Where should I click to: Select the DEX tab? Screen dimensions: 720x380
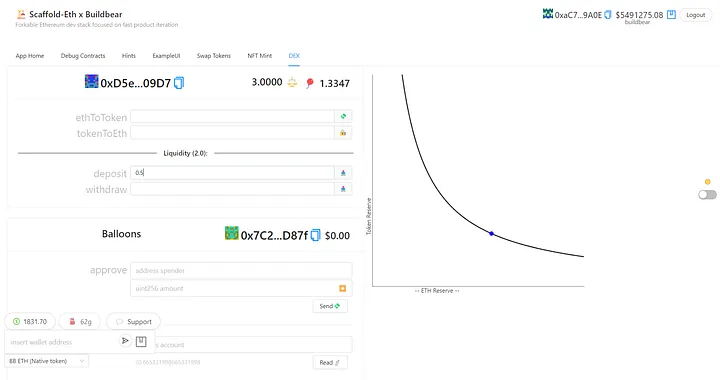pos(294,56)
